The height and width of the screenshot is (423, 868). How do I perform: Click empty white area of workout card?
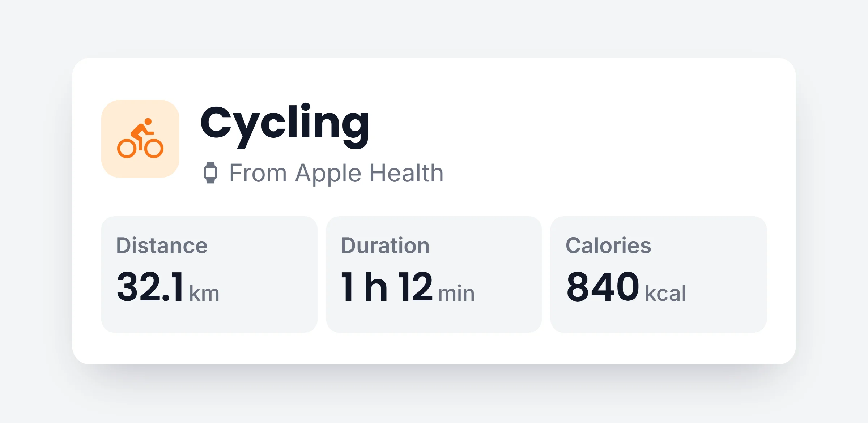coord(615,137)
